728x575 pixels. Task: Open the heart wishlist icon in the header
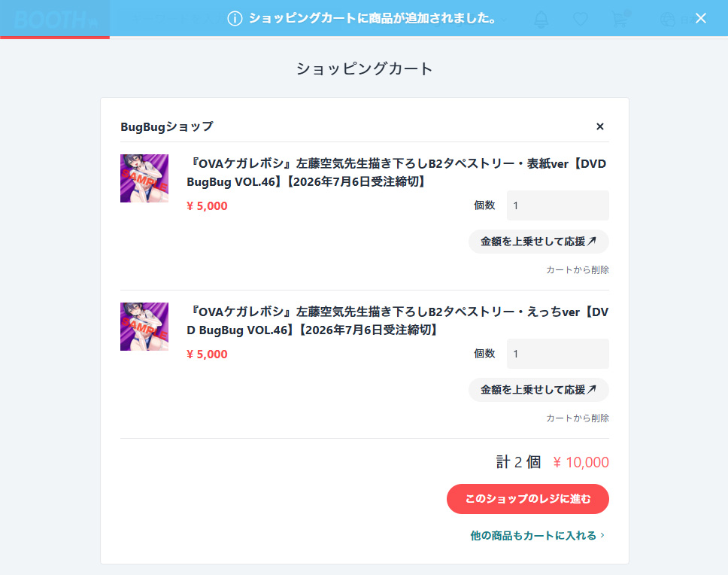coord(580,19)
